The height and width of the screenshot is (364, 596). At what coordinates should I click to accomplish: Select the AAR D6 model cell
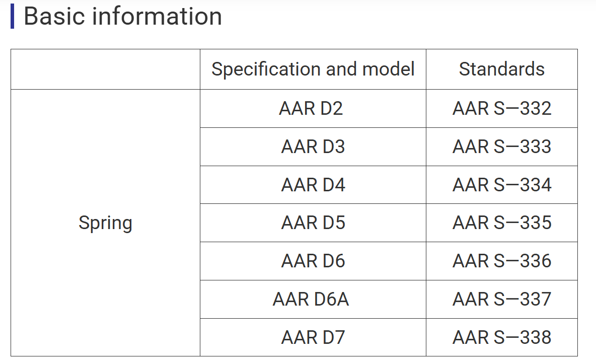point(313,261)
